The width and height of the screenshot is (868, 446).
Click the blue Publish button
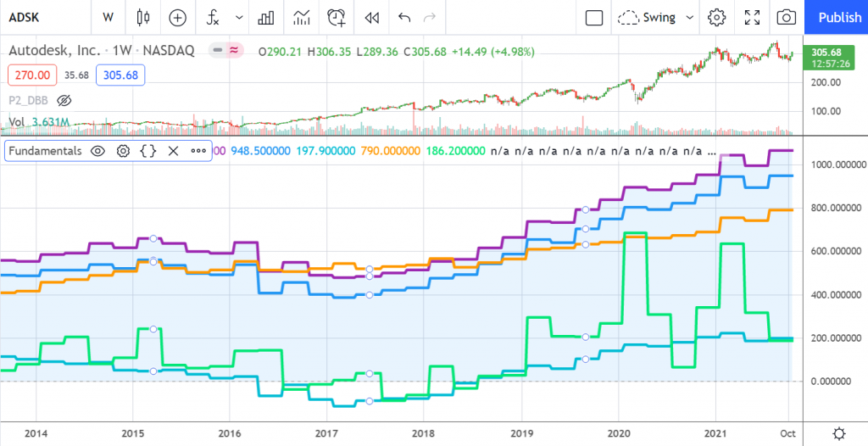click(839, 17)
